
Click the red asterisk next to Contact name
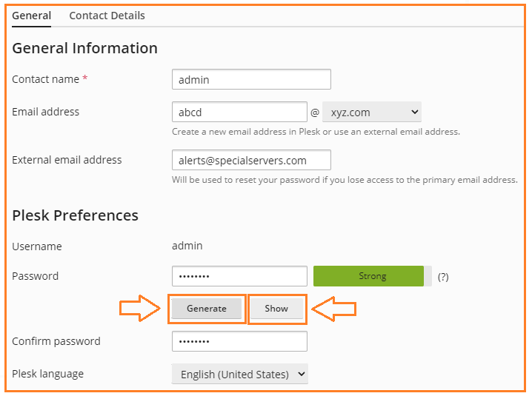[x=85, y=78]
